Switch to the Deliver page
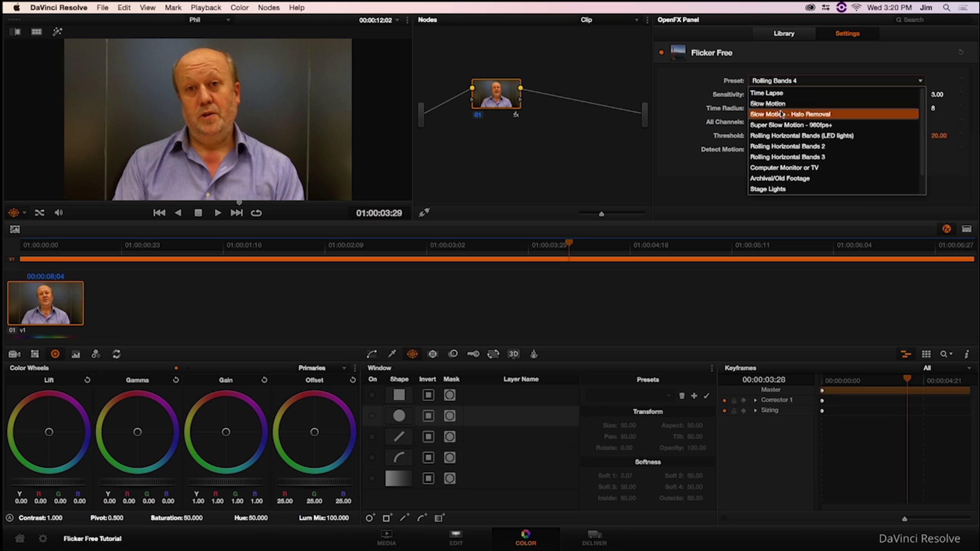The height and width of the screenshot is (551, 980). (x=595, y=538)
